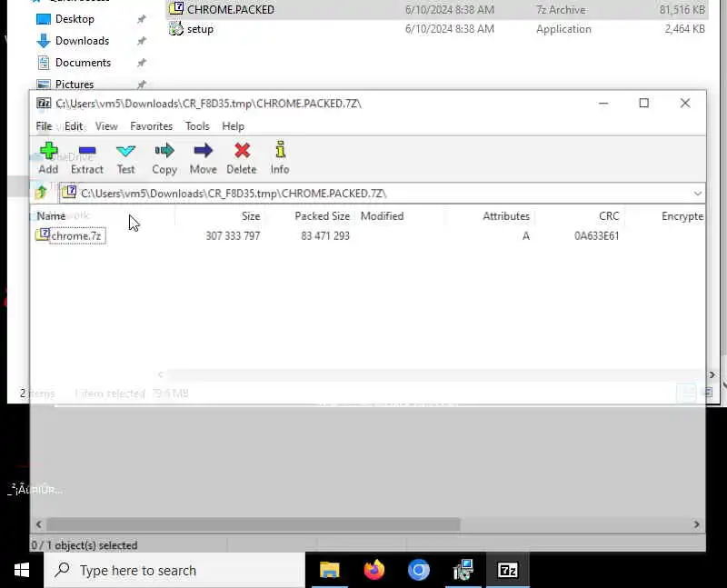Screen dimensions: 727x588
Task: Run the Test archive tool
Action: click(125, 157)
